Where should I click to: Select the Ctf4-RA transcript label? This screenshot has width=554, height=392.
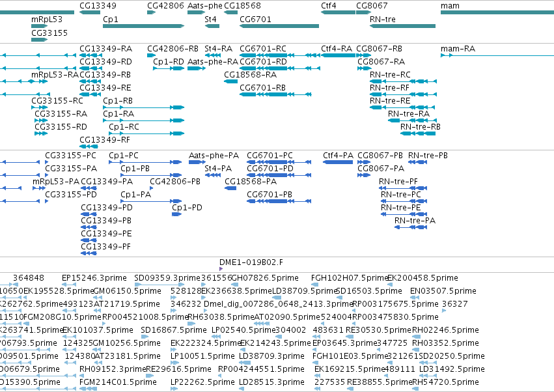coord(337,48)
